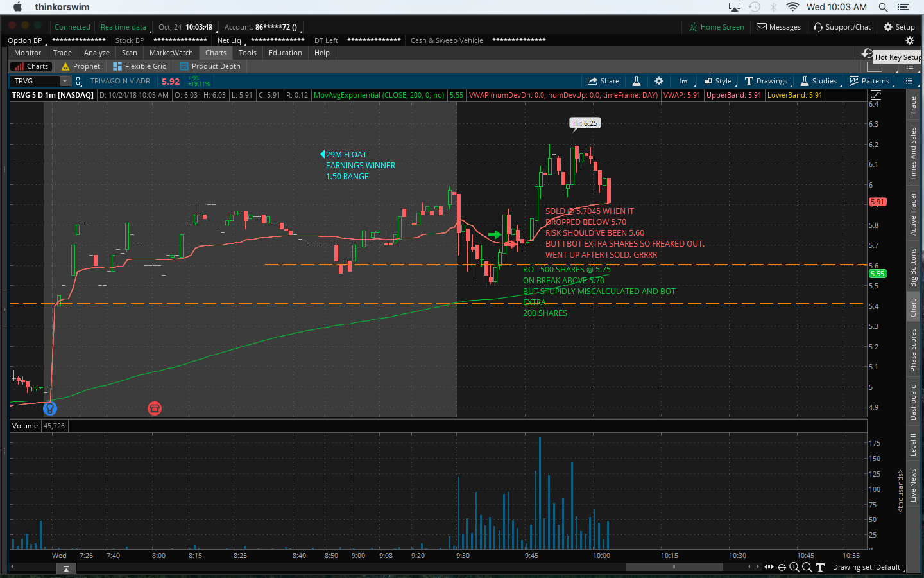Open the Analyze tab
This screenshot has width=924, height=578.
coord(96,53)
